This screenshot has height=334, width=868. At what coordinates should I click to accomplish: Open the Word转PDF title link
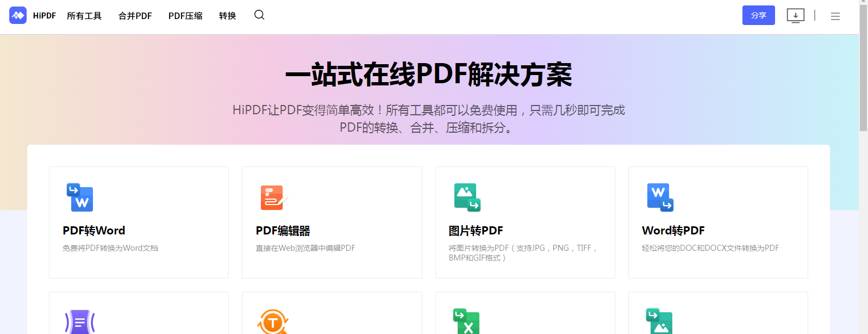tap(673, 231)
